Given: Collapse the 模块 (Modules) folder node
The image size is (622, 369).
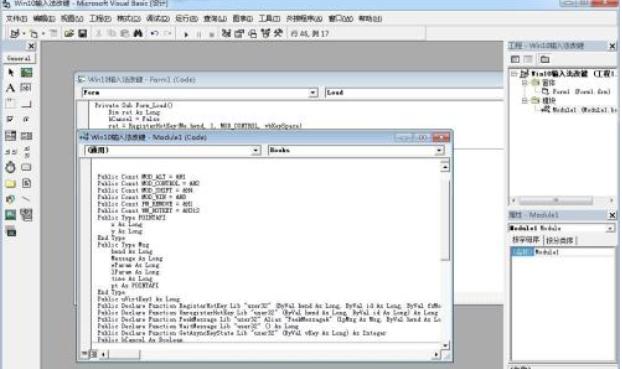Looking at the screenshot, I should pyautogui.click(x=524, y=101).
